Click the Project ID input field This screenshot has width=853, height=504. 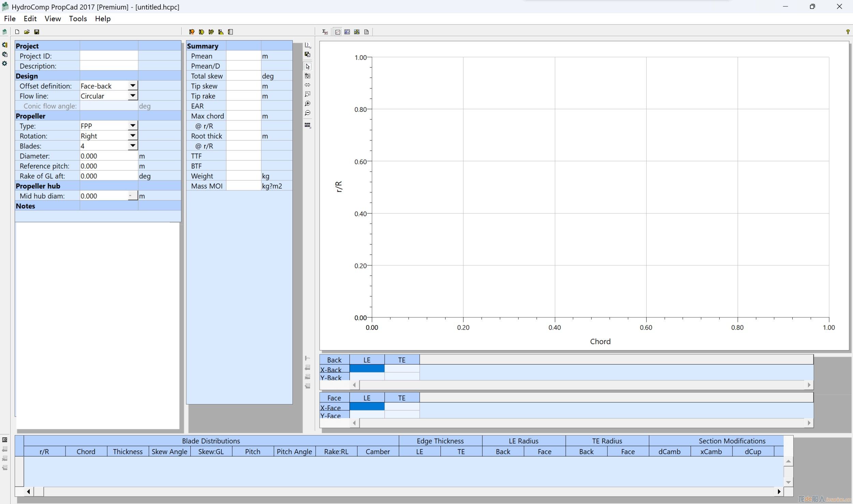tap(109, 56)
